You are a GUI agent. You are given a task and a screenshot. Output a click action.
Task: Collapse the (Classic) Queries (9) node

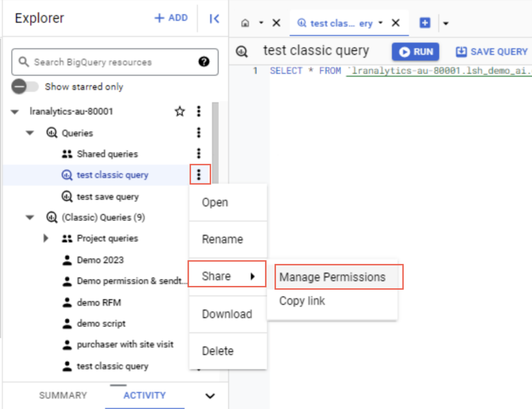(x=30, y=218)
